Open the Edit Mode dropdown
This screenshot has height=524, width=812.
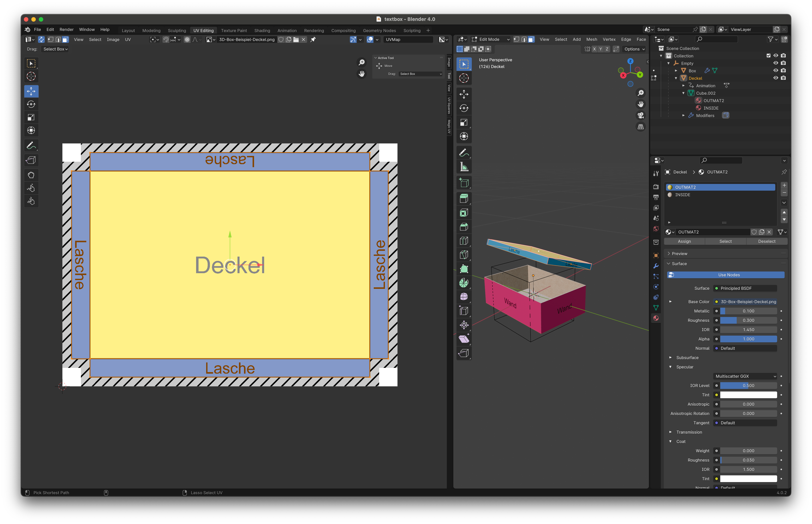pyautogui.click(x=490, y=40)
